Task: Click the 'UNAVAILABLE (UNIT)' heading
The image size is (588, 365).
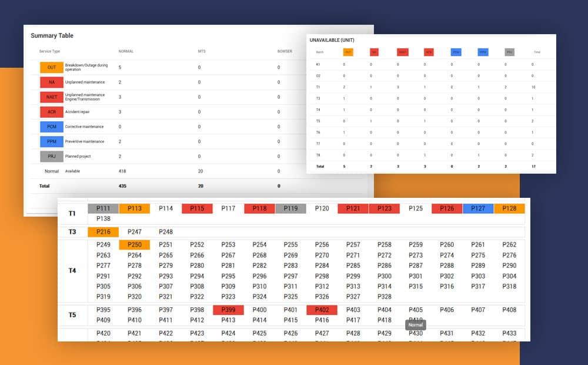Action: pyautogui.click(x=332, y=40)
